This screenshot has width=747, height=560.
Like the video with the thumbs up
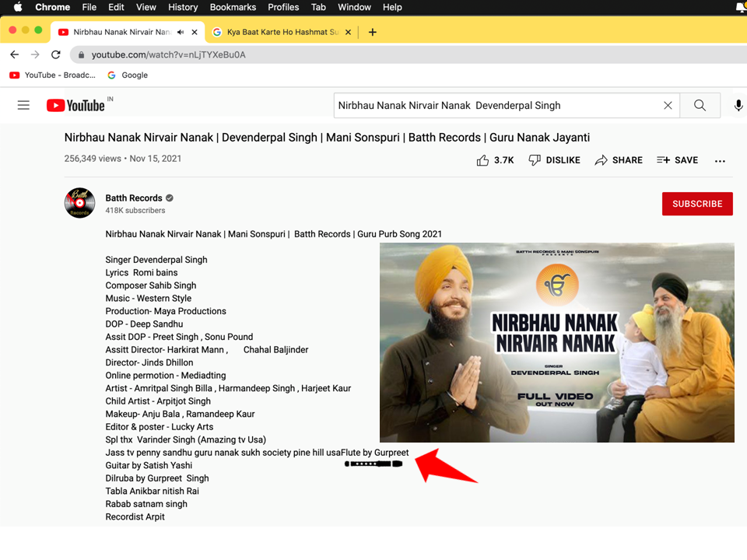pyautogui.click(x=483, y=160)
